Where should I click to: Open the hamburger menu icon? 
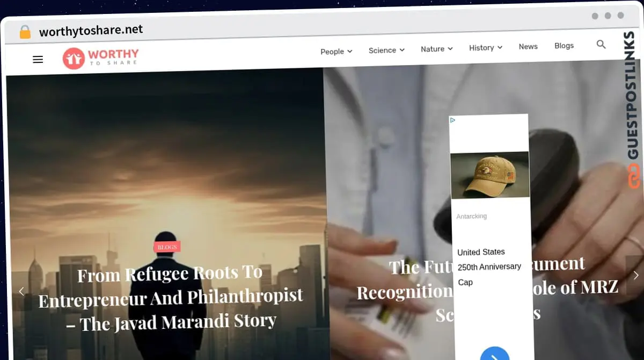click(x=38, y=60)
